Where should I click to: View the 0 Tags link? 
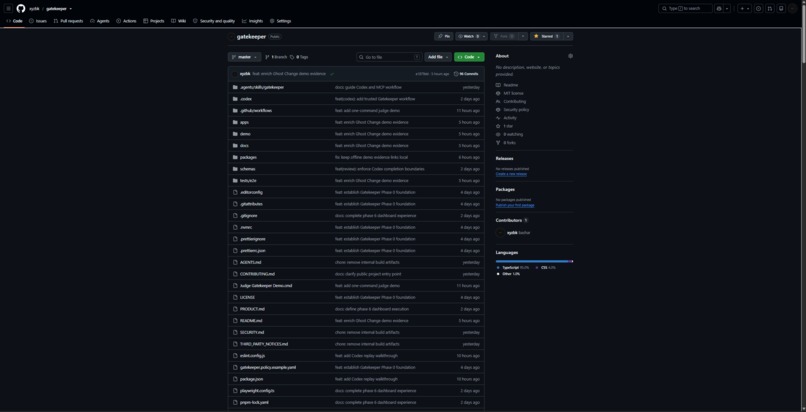(x=299, y=57)
